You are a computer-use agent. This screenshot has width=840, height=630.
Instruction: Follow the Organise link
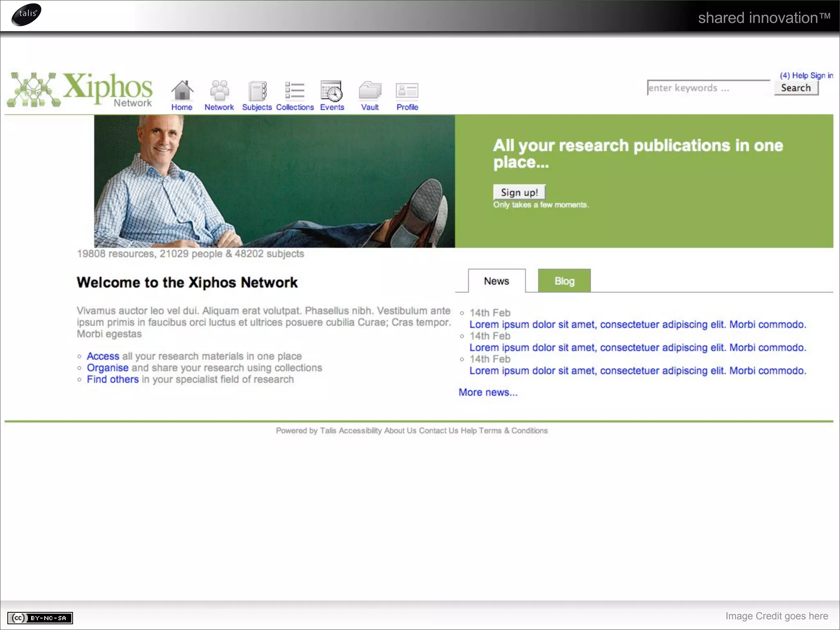[x=107, y=368]
